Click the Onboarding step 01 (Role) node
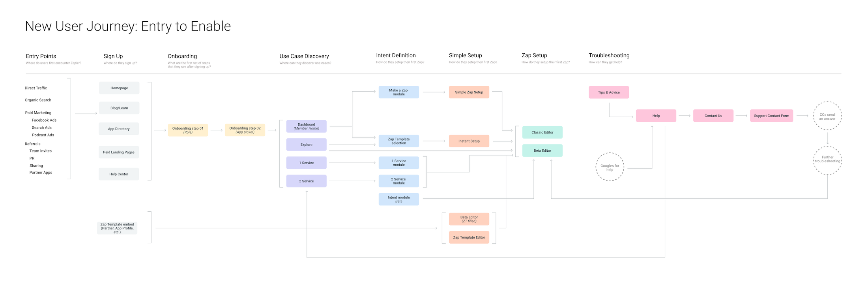Viewport: 868px width, 282px height. (188, 130)
